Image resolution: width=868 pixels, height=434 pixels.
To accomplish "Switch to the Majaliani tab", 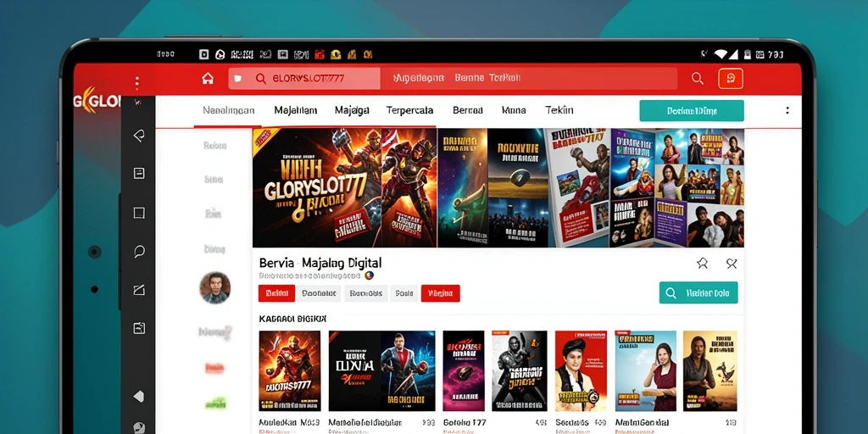I will [x=296, y=110].
